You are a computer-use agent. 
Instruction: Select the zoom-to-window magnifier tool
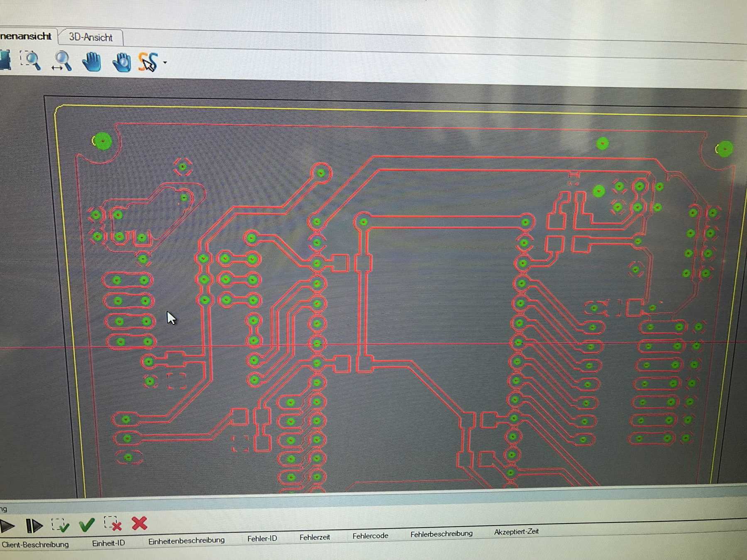(x=31, y=61)
